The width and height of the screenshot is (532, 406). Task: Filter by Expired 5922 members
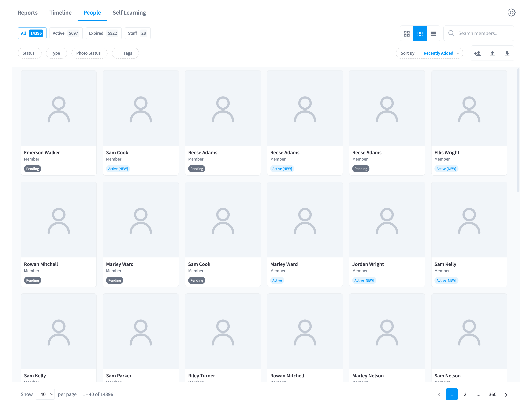click(104, 33)
